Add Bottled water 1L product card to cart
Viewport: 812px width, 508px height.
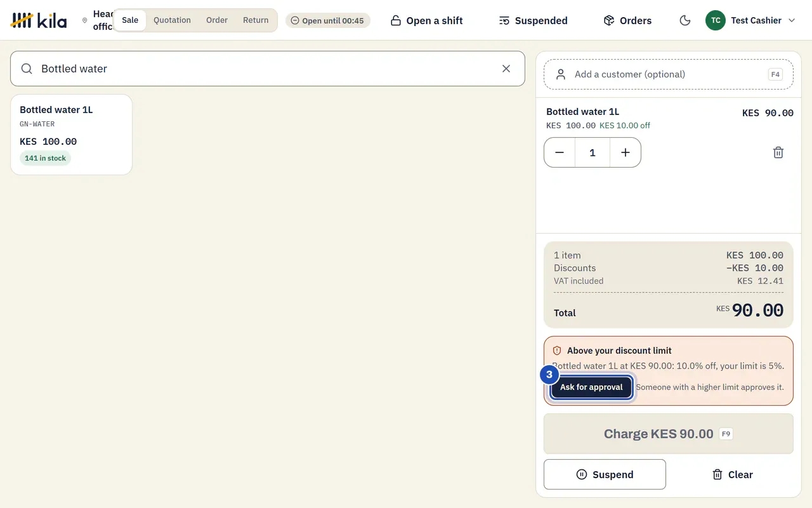click(71, 135)
